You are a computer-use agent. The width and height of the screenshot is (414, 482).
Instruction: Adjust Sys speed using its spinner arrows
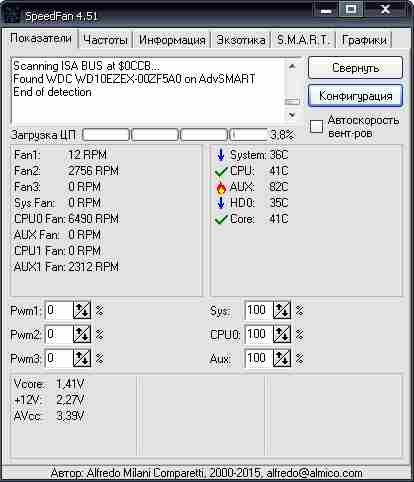coord(282,310)
